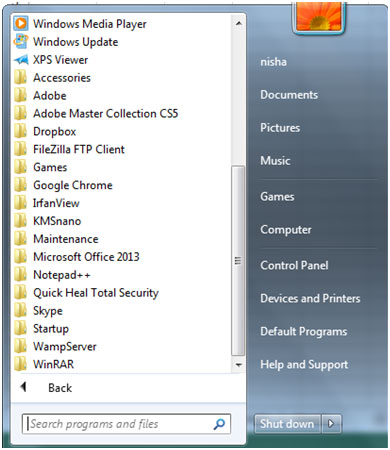This screenshot has width=390, height=450.
Task: Open Help and Support
Action: [x=304, y=365]
